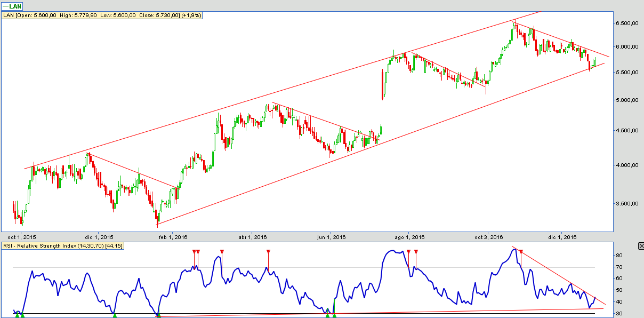The image size is (644, 318).
Task: Click the dic 1, 2015 date label
Action: tap(100, 237)
